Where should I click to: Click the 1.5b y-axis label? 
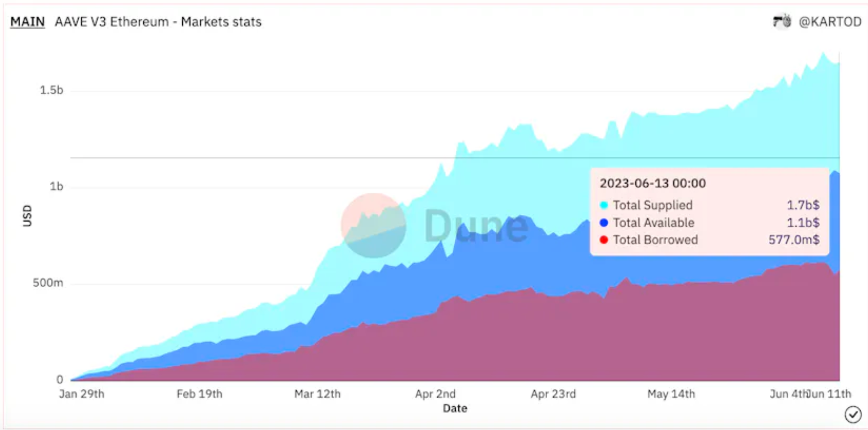pos(52,90)
